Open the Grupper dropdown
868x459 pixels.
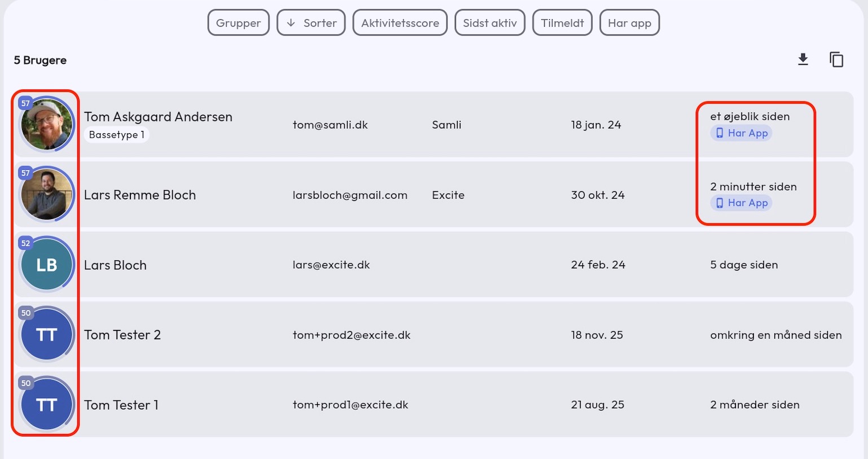(x=238, y=23)
